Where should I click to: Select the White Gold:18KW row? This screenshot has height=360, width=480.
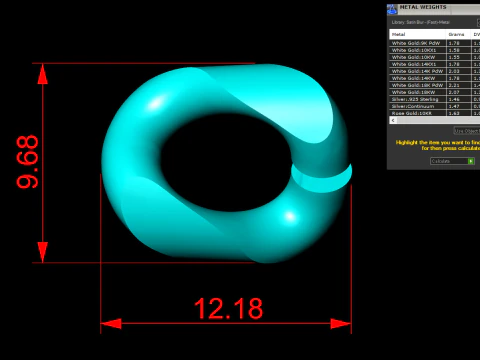(x=435, y=92)
